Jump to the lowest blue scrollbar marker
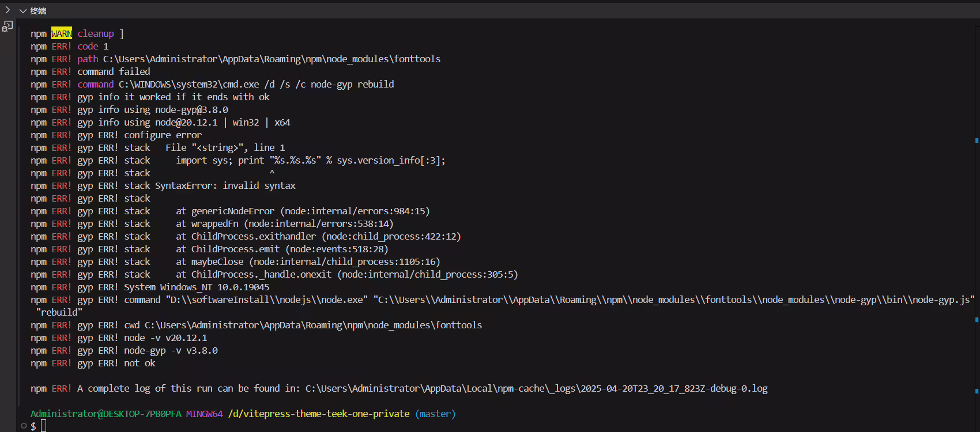 coord(977,391)
